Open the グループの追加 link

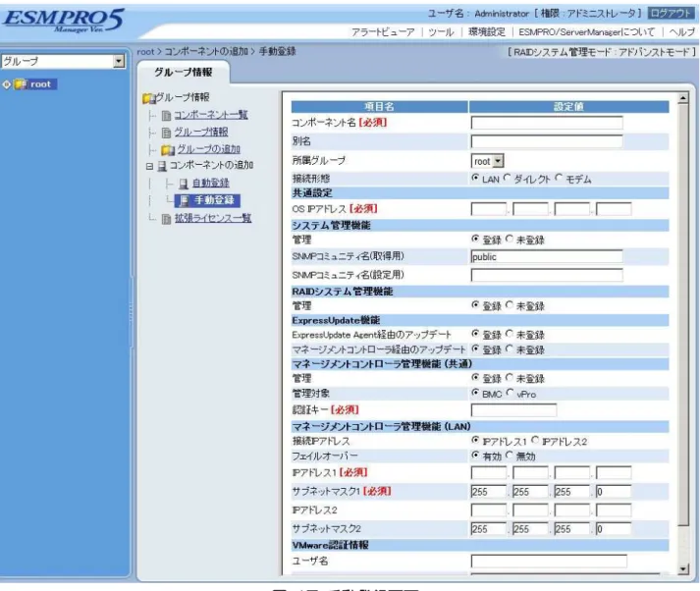click(208, 149)
